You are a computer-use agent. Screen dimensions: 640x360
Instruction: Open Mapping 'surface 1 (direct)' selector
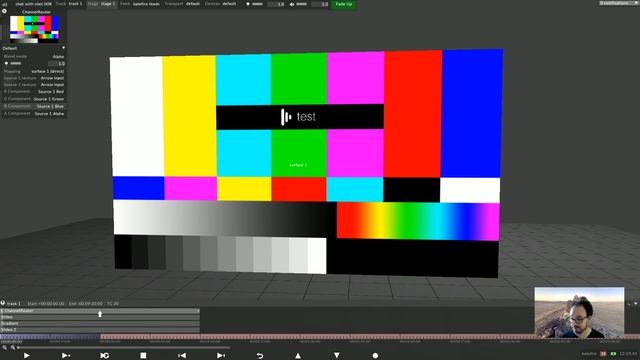click(x=34, y=71)
